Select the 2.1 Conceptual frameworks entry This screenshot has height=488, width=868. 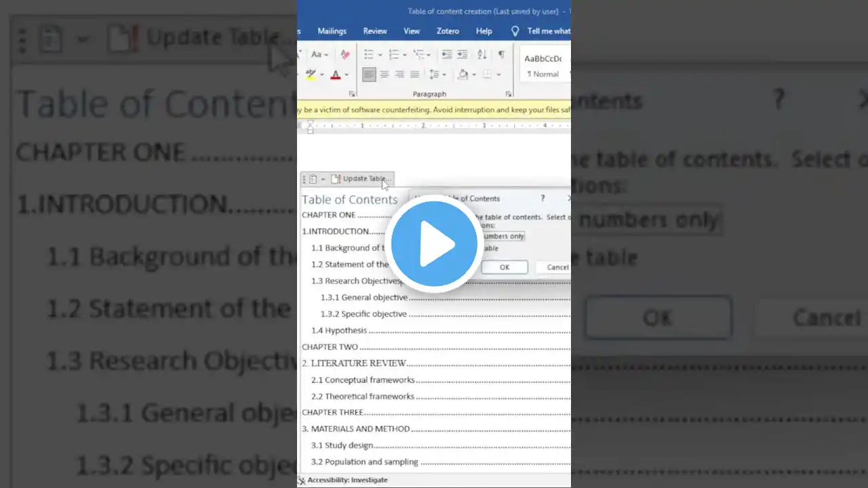[x=363, y=380]
